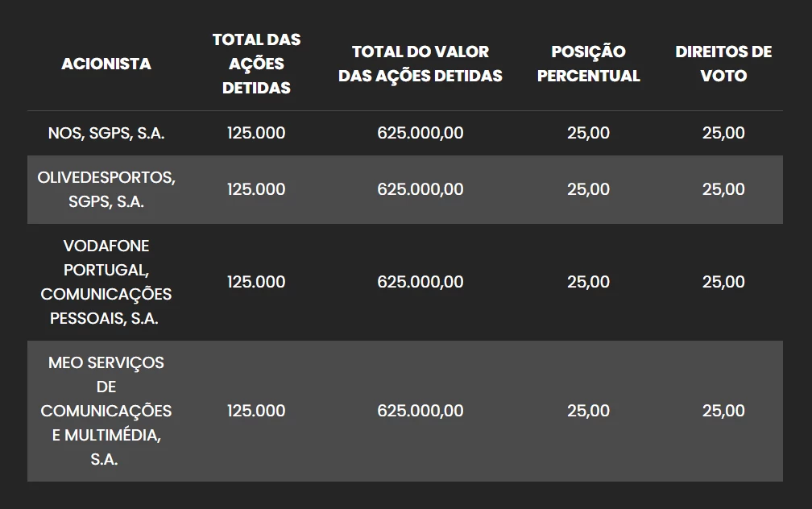Click MEO row's voting rights 25,00 value
This screenshot has width=812, height=509.
723,411
